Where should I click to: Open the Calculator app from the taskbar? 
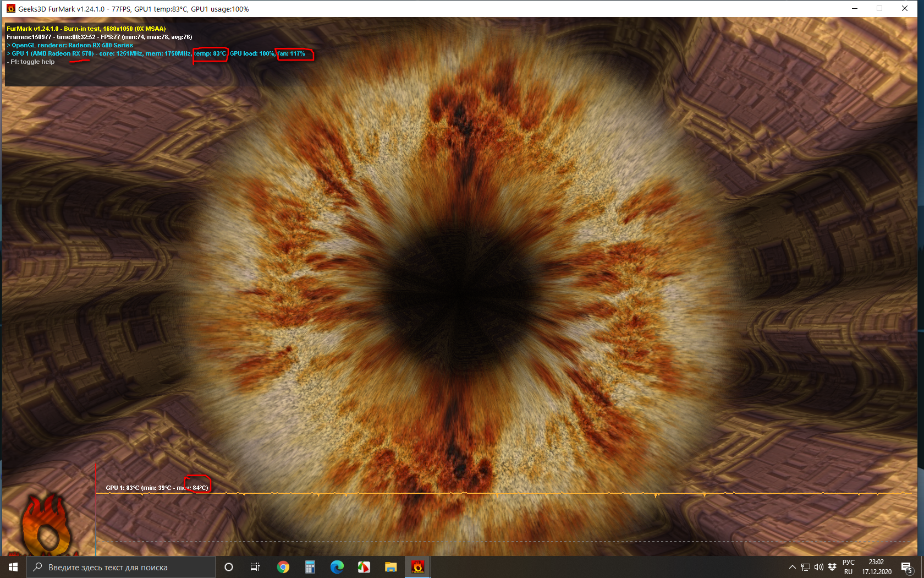pyautogui.click(x=310, y=567)
